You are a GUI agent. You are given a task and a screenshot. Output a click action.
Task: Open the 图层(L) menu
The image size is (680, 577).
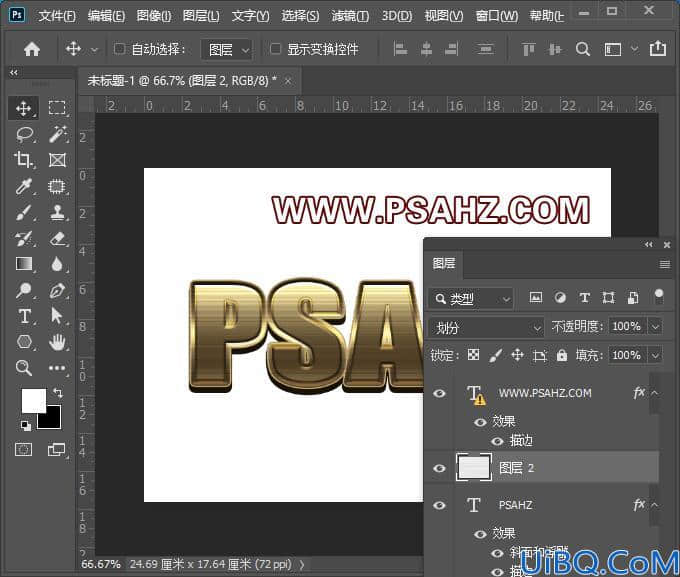[201, 16]
